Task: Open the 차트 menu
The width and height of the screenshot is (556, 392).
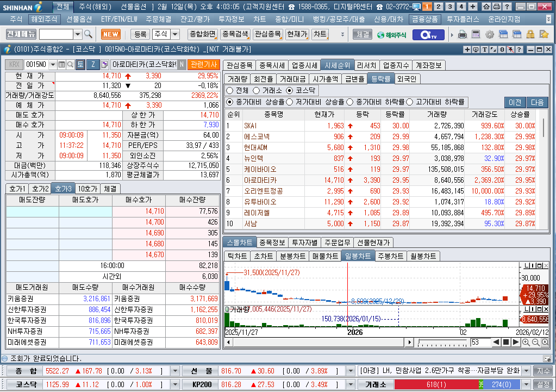Action: coord(259,19)
